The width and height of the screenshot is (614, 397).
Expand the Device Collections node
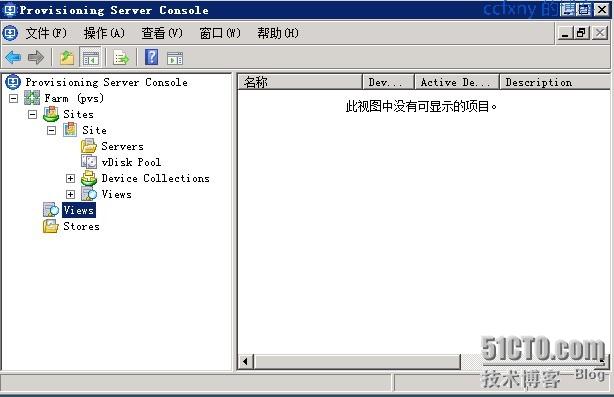click(70, 179)
